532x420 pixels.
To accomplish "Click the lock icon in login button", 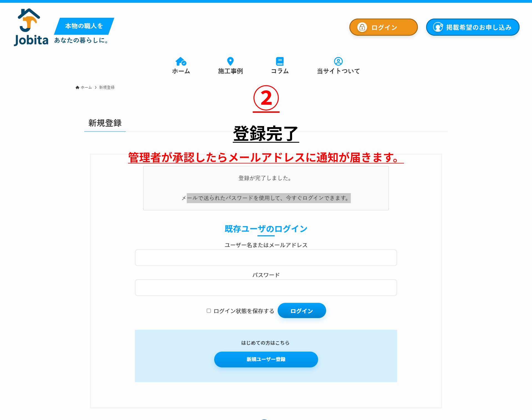I will (362, 27).
